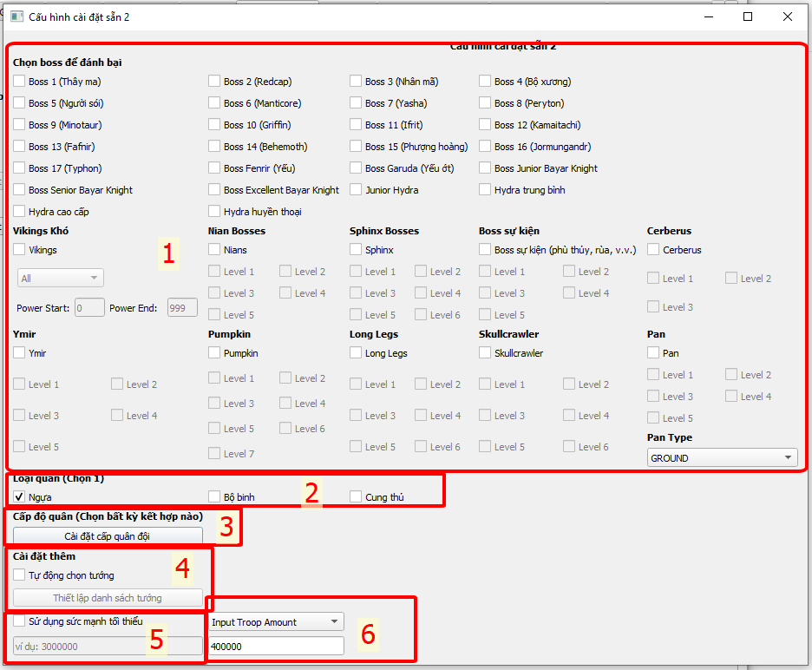
Task: Click Thiết lập danh sách tướng button
Action: (x=108, y=598)
